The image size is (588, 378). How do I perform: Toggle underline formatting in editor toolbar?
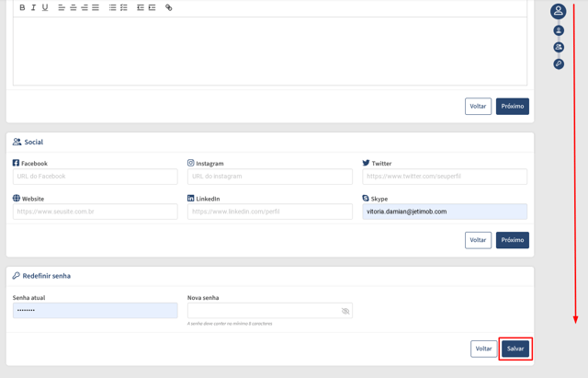(45, 7)
